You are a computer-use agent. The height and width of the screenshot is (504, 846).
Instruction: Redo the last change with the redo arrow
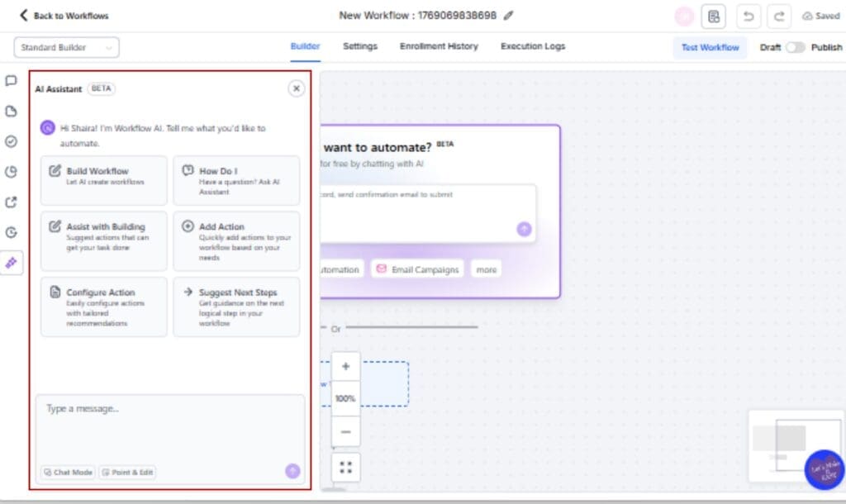point(781,16)
